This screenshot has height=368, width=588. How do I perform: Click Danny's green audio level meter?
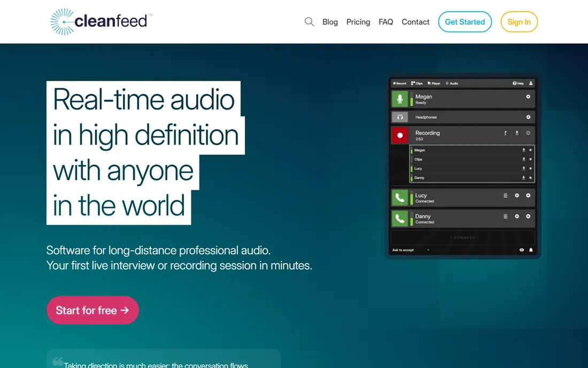(412, 219)
